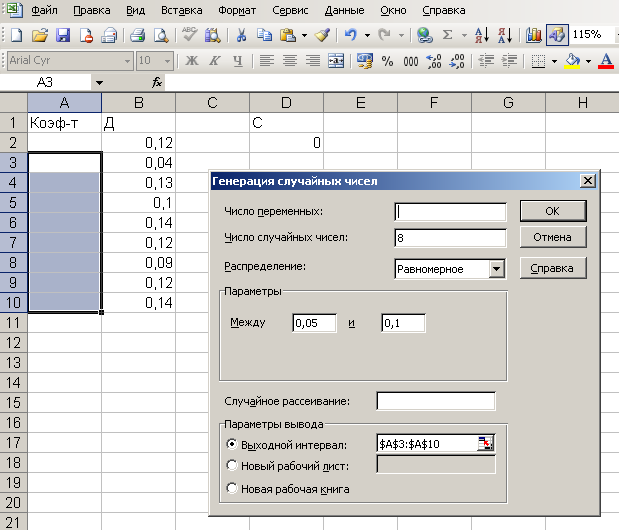Open an existing file via folder icon

[39, 35]
